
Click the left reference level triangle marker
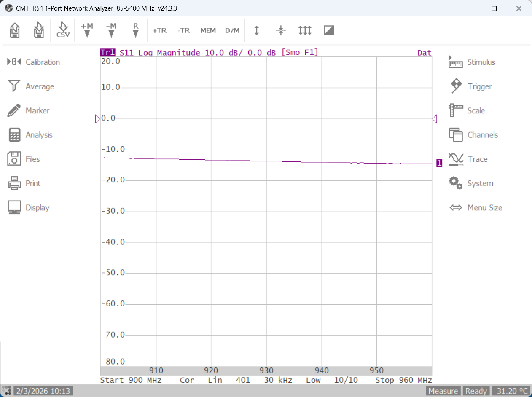[98, 119]
